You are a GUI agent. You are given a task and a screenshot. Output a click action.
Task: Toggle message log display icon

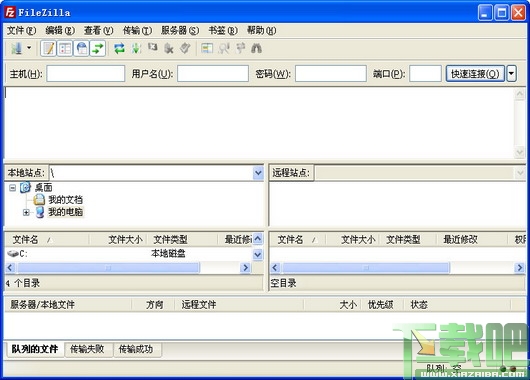[48, 49]
